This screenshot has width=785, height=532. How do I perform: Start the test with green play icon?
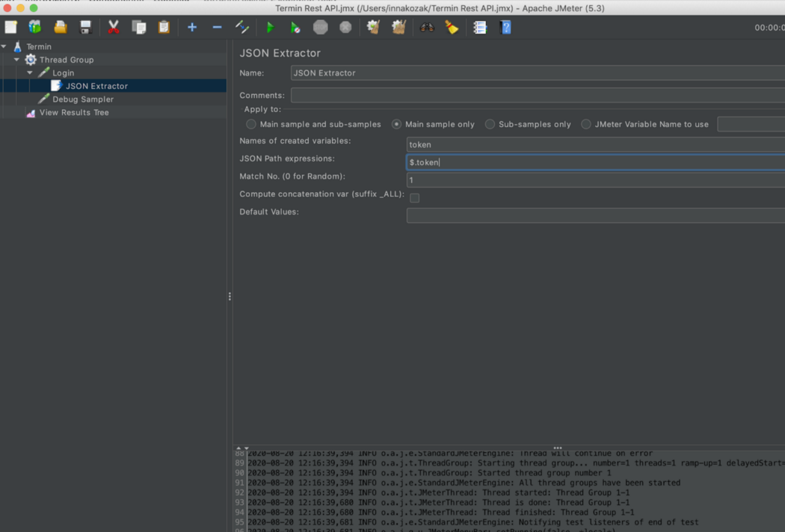point(270,28)
